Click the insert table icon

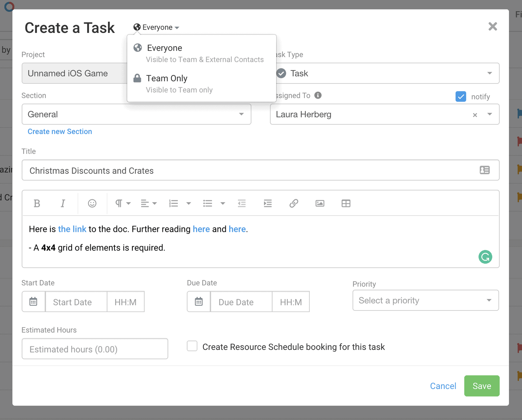pos(346,203)
